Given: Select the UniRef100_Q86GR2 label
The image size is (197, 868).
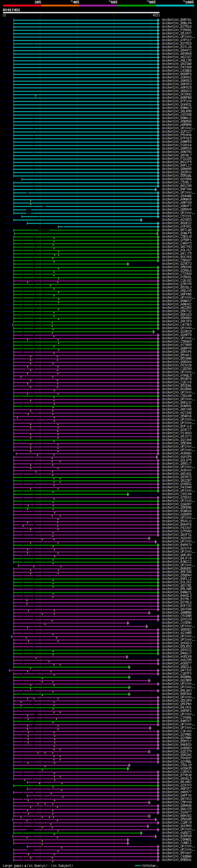Looking at the screenshot, I should [177, 629].
